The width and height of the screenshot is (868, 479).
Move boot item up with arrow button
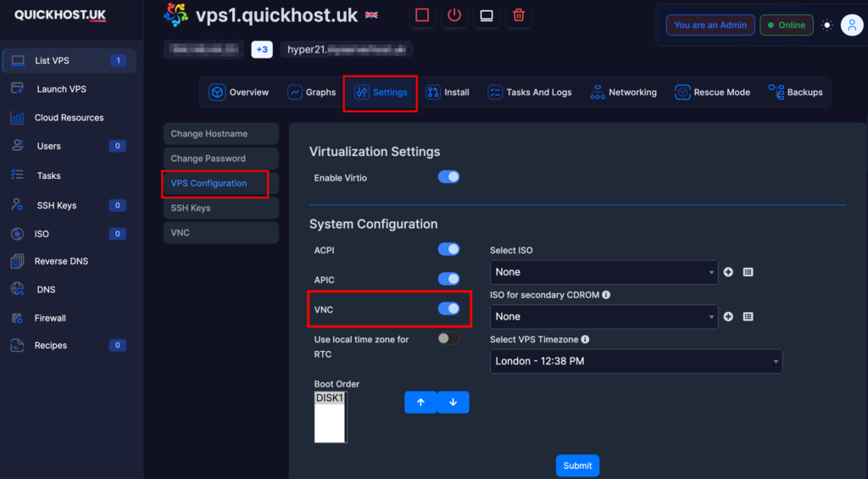(x=420, y=402)
